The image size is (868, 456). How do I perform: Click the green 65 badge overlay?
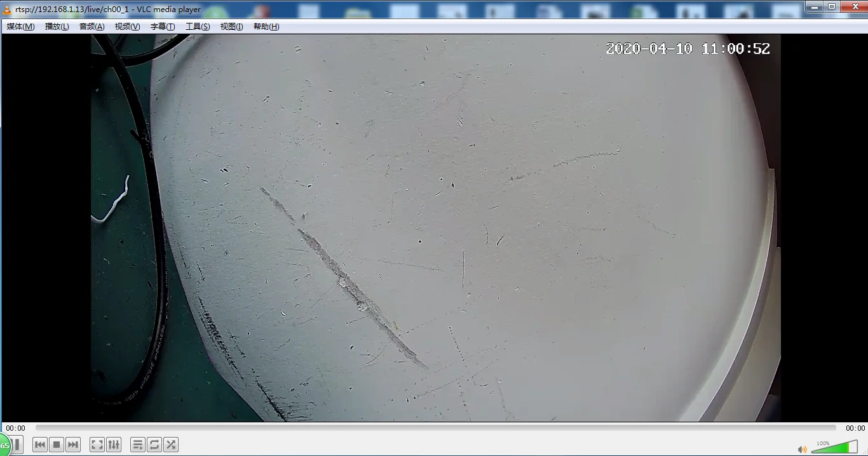(4, 445)
